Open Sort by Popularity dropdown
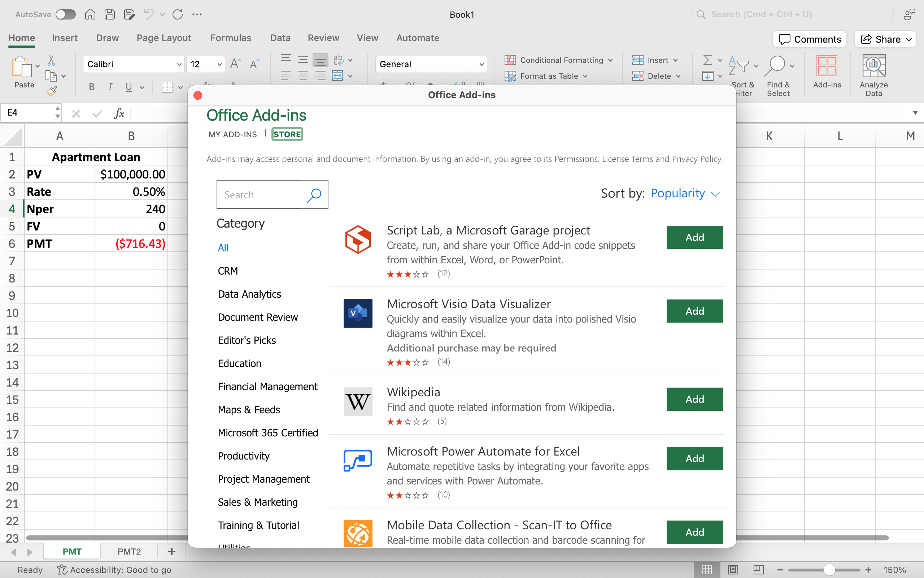The image size is (924, 578). pyautogui.click(x=685, y=193)
